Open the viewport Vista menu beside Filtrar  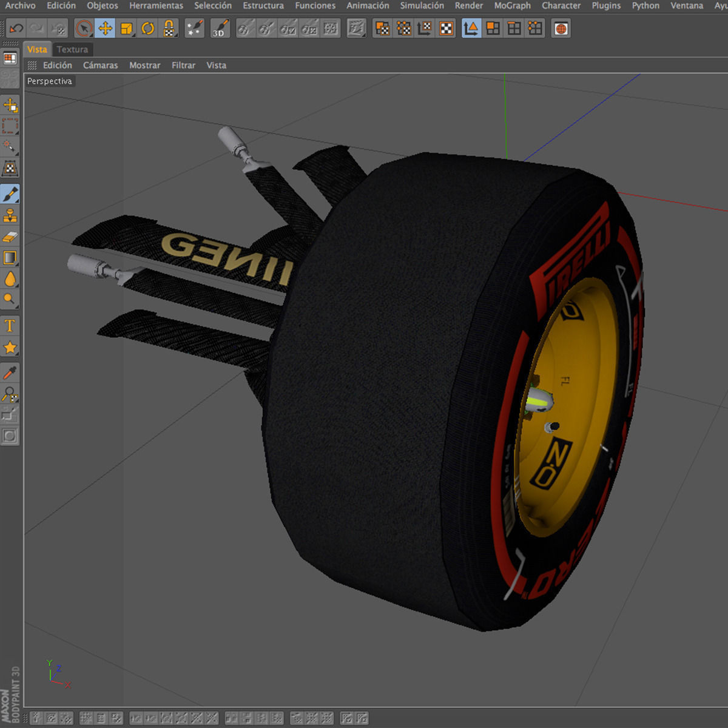point(216,65)
